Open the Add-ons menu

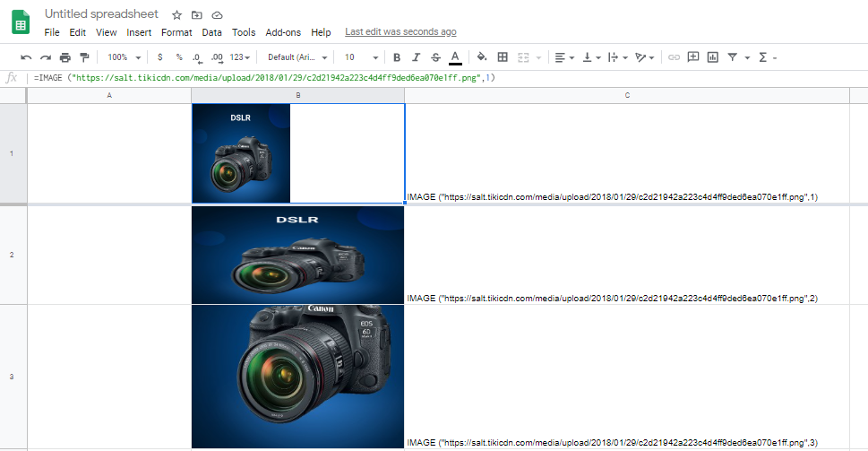[x=283, y=32]
